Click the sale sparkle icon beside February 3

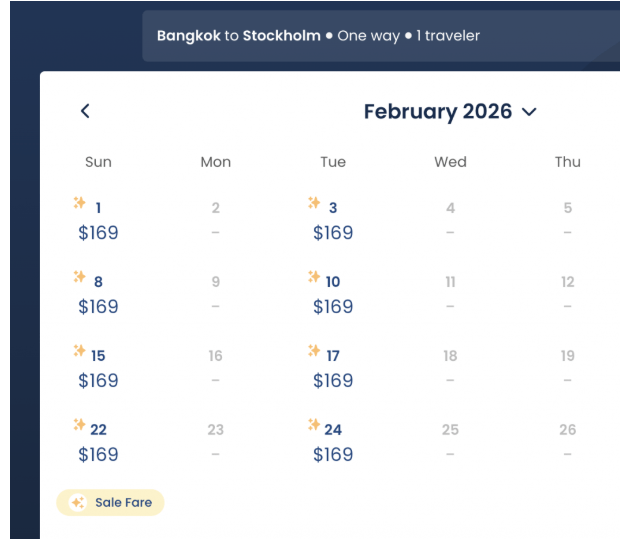pos(314,202)
